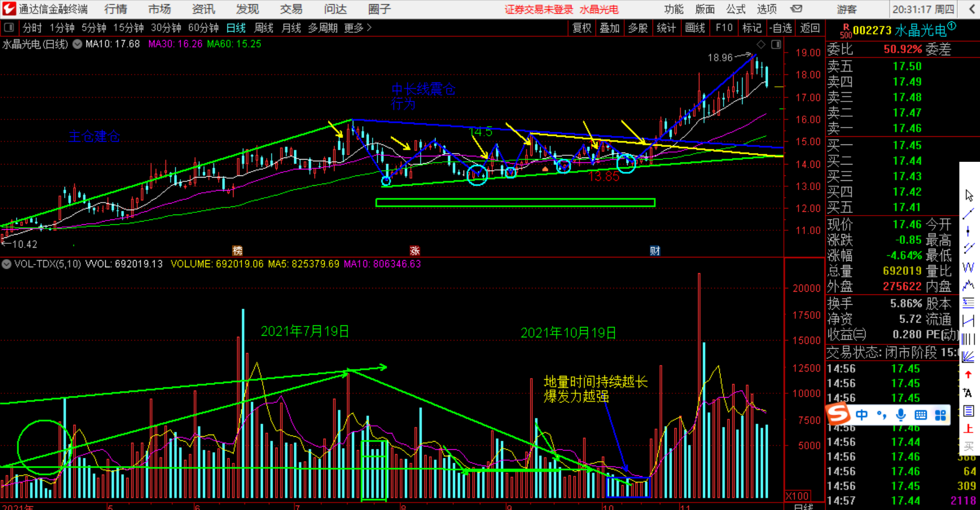Screen dimensions: 980x510
Task: Select the red up-arrow marker tool
Action: click(968, 375)
